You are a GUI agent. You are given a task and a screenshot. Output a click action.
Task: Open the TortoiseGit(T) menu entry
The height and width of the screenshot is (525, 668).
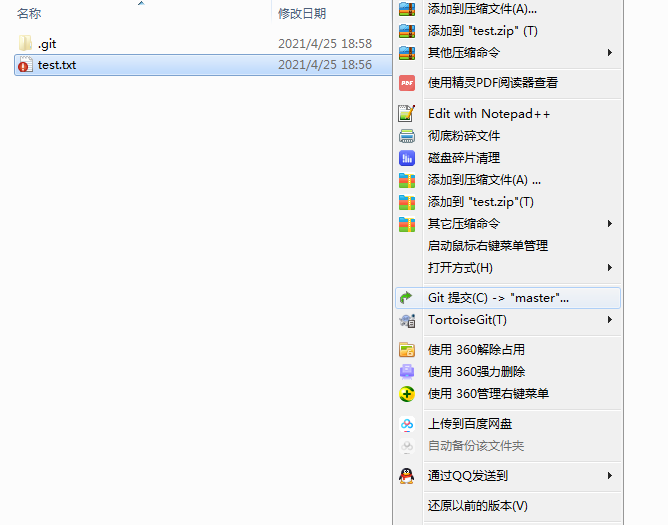click(x=509, y=320)
